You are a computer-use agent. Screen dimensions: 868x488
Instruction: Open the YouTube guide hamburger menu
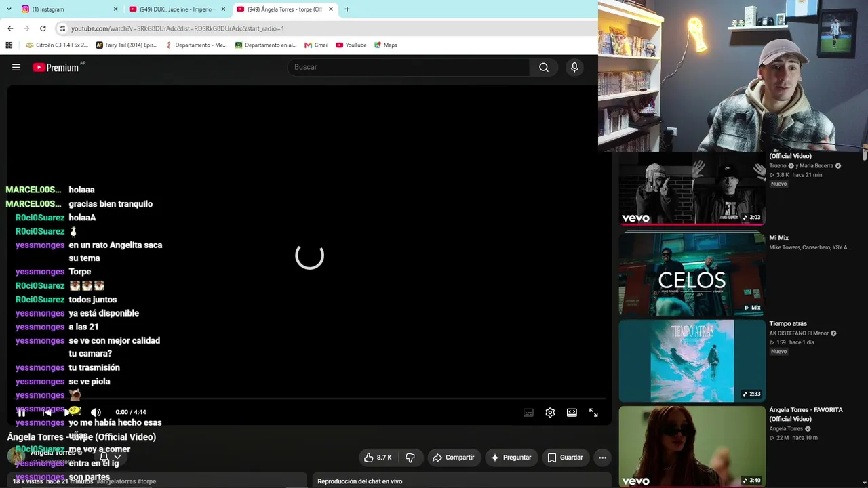(x=16, y=67)
